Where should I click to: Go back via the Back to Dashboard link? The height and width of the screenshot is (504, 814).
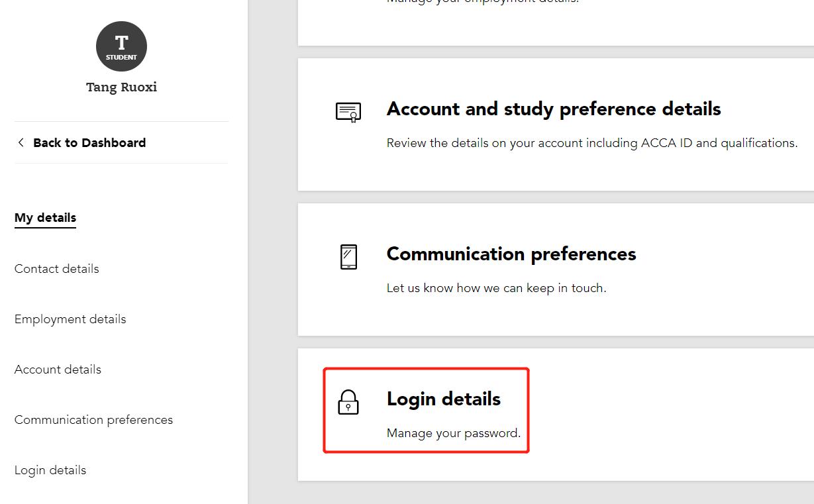coord(89,142)
